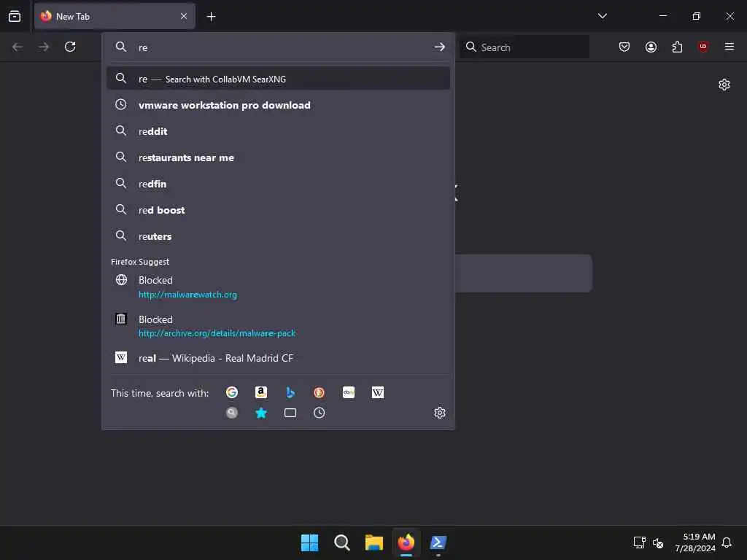The image size is (747, 560).
Task: Open the Windows Start menu
Action: coord(309,542)
